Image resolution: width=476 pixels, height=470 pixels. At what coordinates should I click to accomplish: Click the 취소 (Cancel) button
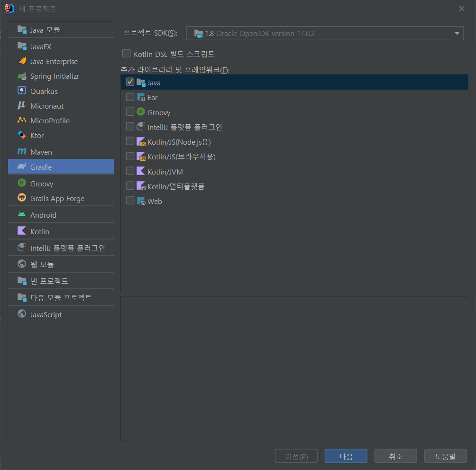(x=395, y=456)
